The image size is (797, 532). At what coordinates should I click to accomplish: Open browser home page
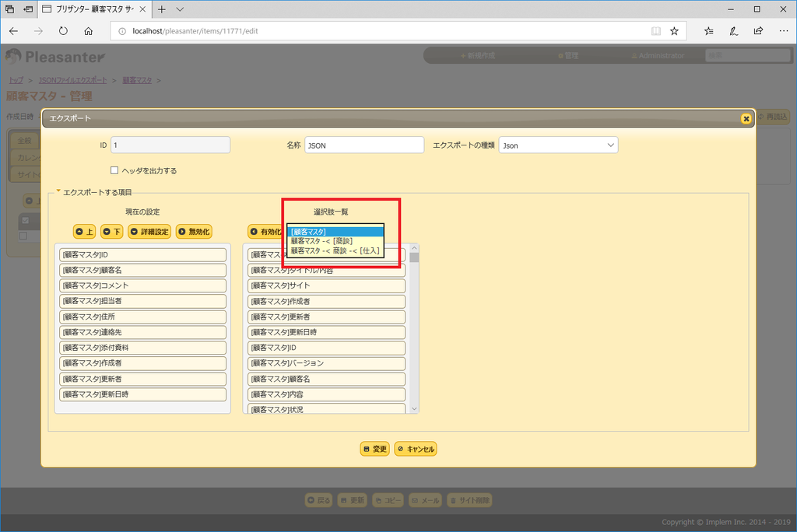89,31
